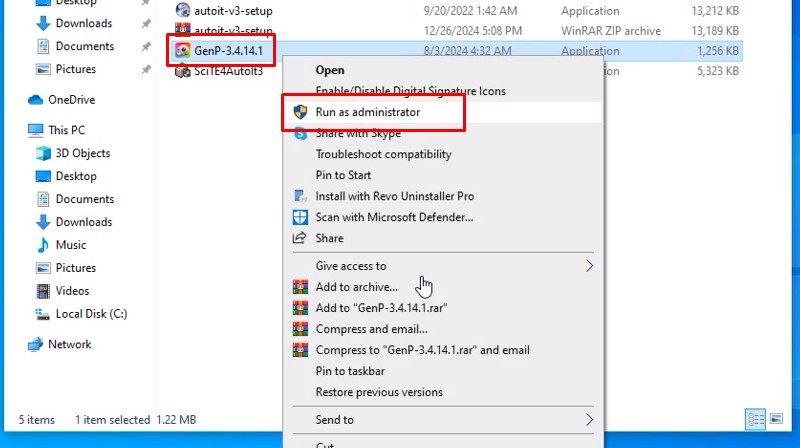Click the Microsoft Defender shield icon
The height and width of the screenshot is (448, 800).
pos(299,217)
